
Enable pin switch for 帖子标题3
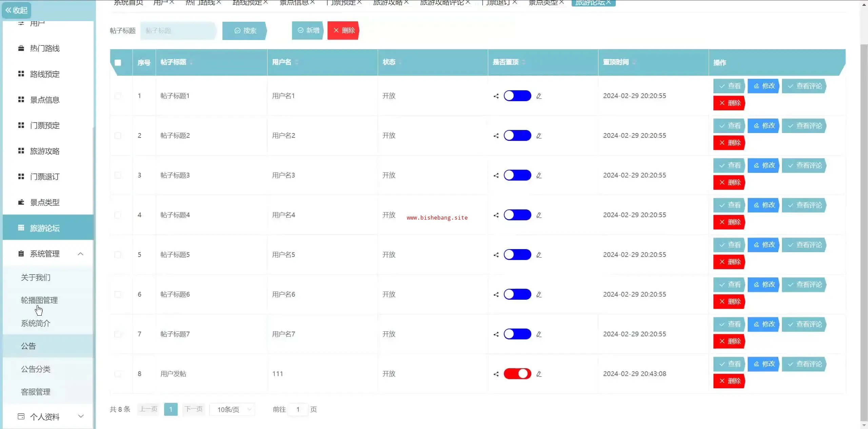click(x=517, y=175)
